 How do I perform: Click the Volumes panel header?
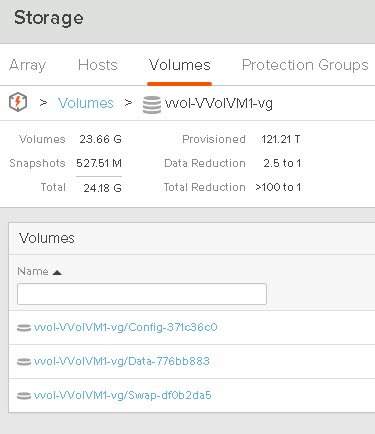pos(47,238)
